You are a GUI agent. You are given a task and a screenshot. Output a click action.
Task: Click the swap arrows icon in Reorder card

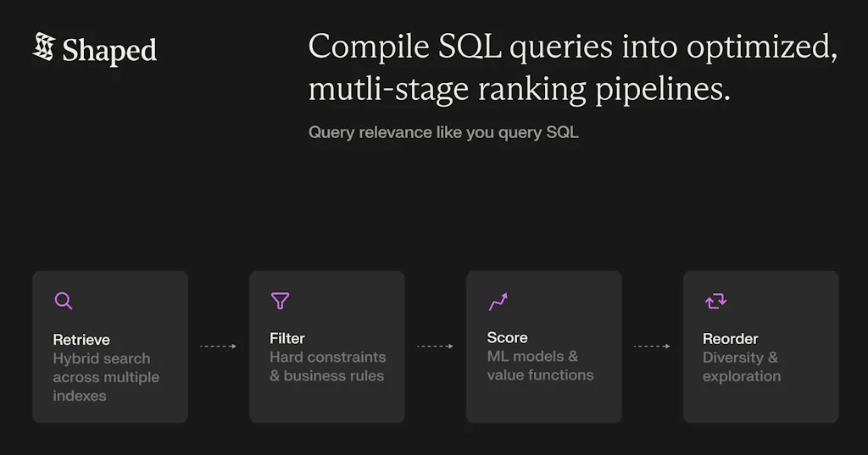coord(715,301)
